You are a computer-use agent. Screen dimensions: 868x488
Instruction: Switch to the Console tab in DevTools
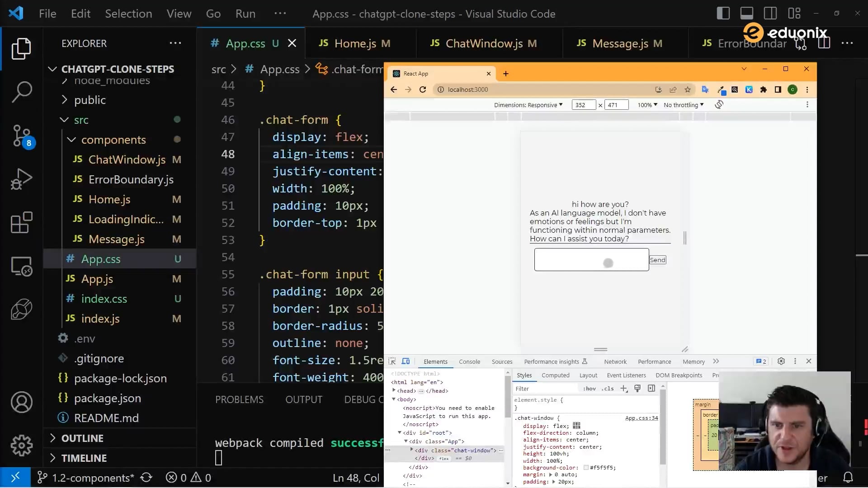tap(469, 361)
